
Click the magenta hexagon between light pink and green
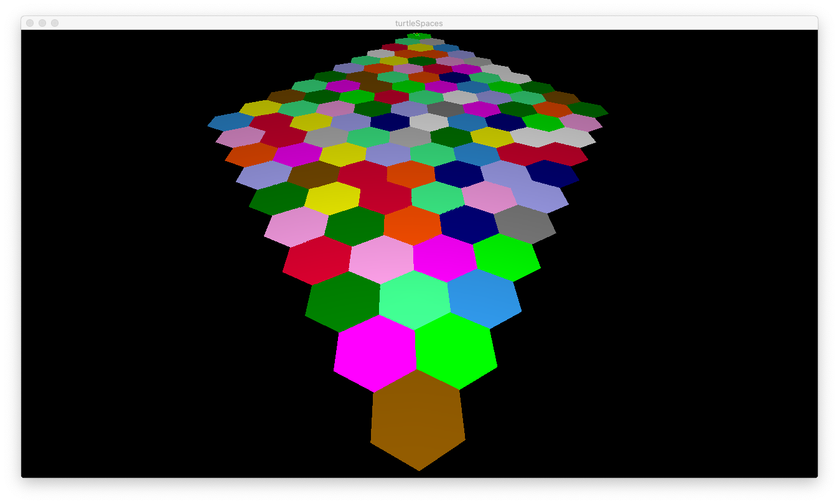click(x=445, y=258)
